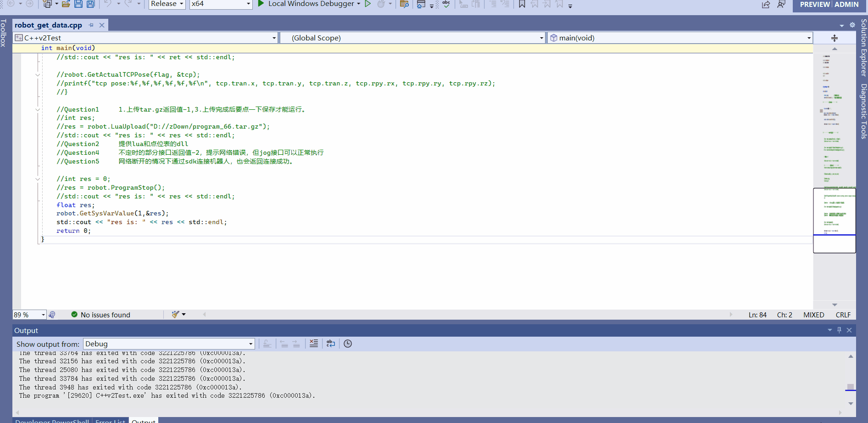
Task: Click the Find in Files icon
Action: 404,4
